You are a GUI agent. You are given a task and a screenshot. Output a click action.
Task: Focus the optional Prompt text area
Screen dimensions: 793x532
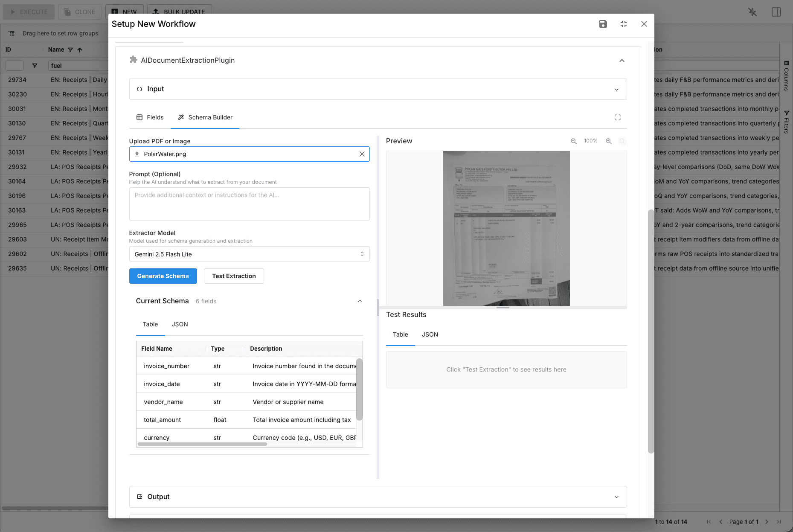(249, 204)
